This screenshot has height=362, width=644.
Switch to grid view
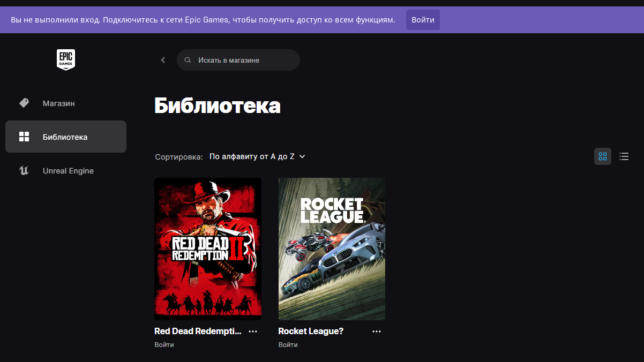click(603, 156)
